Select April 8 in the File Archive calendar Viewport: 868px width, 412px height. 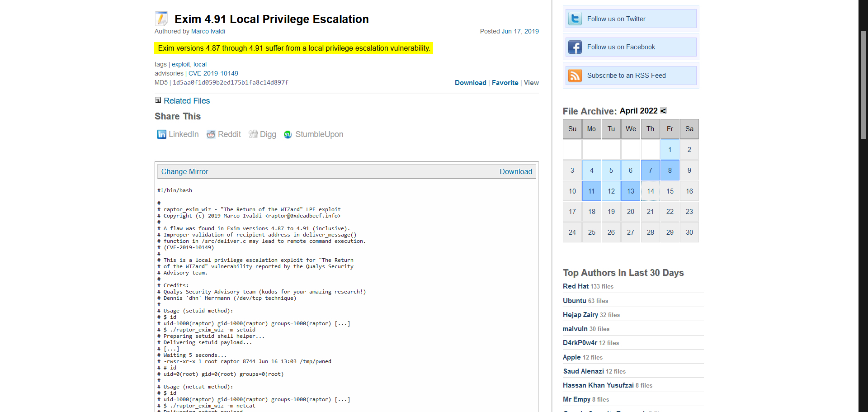tap(670, 170)
